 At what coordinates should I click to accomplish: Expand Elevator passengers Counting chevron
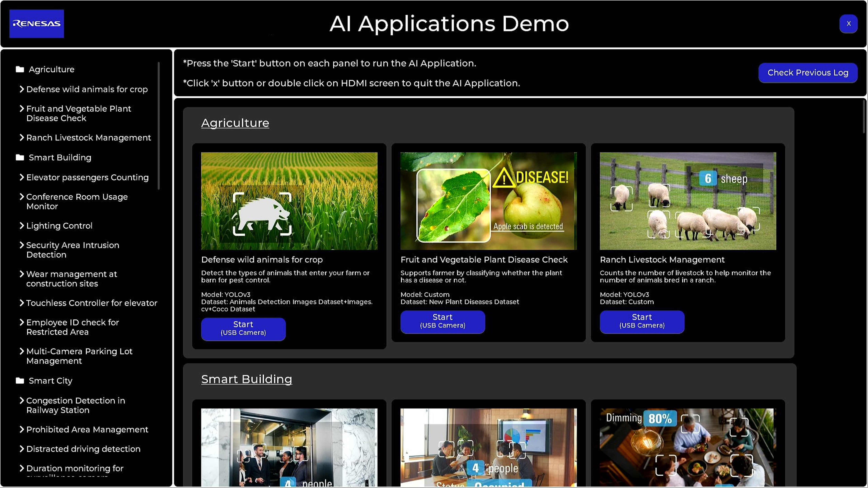22,177
